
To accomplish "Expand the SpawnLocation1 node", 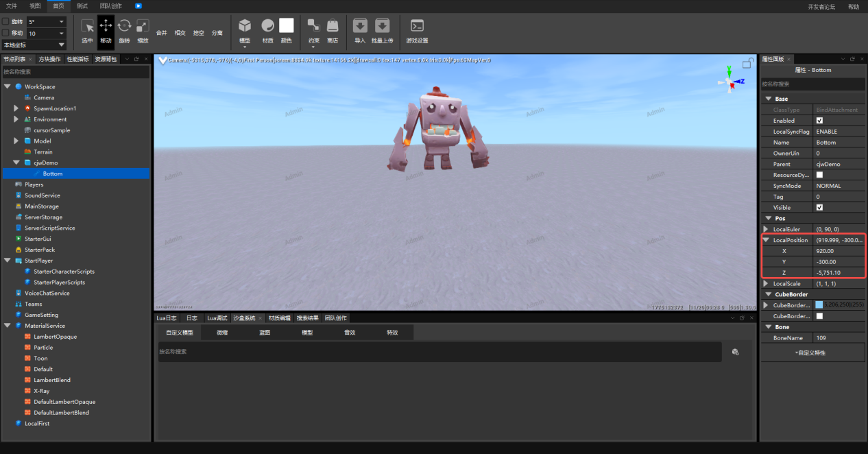I will 16,108.
